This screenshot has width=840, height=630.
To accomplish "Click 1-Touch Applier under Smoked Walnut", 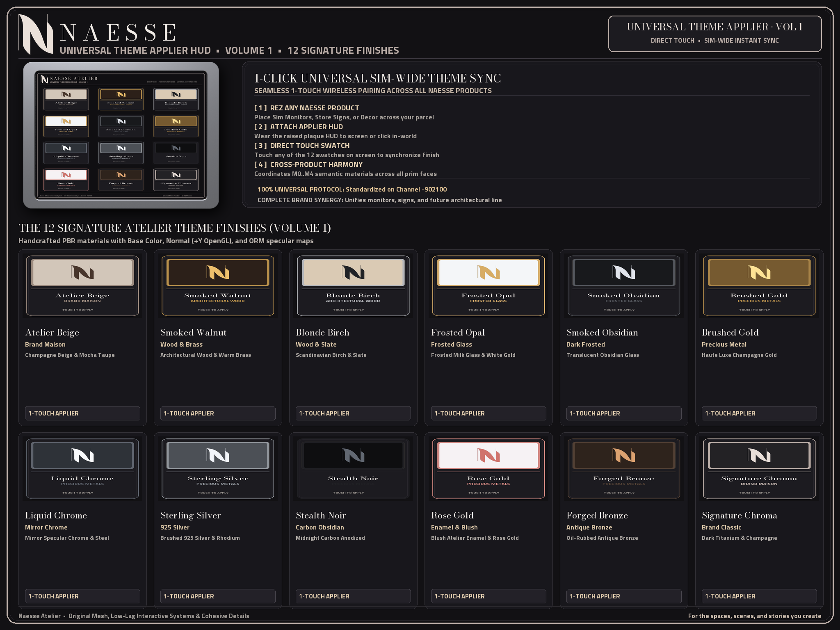I will 218,413.
